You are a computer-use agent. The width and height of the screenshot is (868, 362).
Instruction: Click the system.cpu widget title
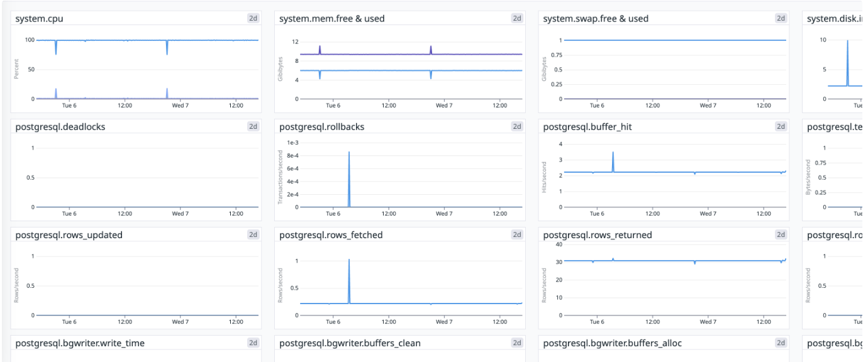39,19
